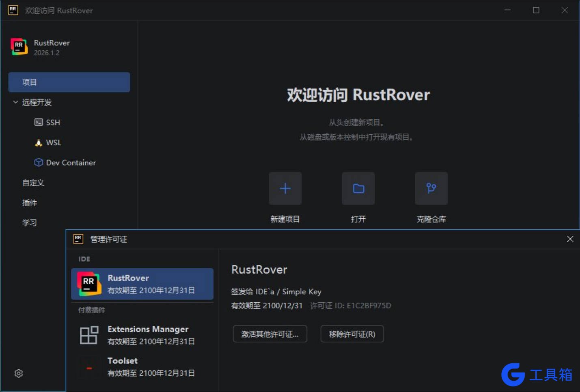Click the RustRover logo in the sidebar header
The height and width of the screenshot is (392, 580).
(19, 47)
